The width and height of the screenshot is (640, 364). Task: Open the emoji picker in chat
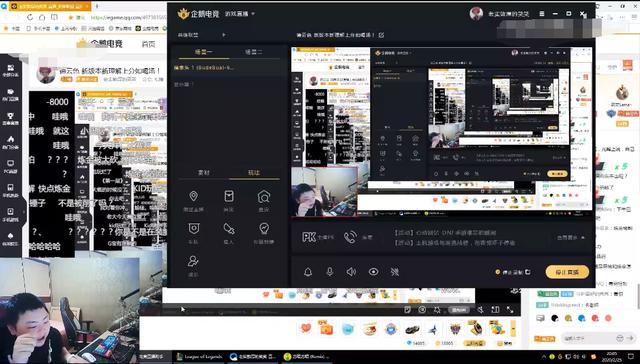620,338
